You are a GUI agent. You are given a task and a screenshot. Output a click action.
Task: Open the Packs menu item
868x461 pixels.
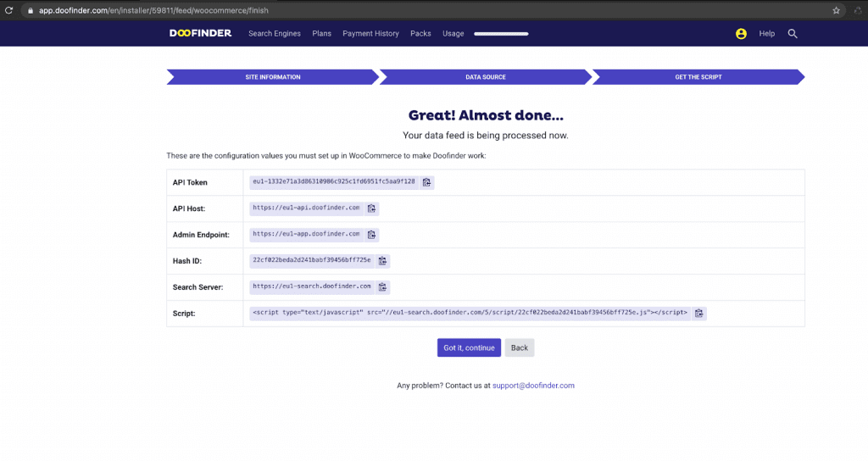[x=420, y=34]
